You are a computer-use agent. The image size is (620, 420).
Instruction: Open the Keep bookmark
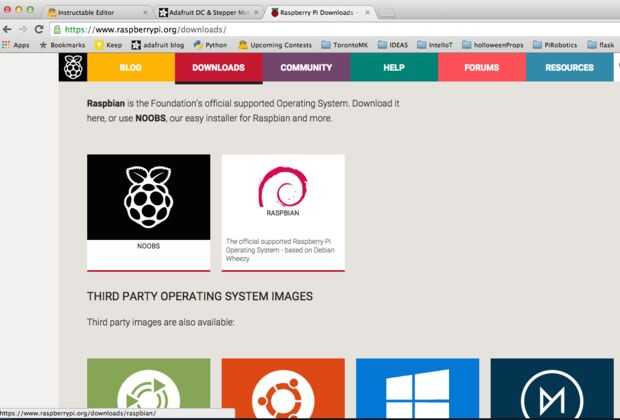[x=109, y=45]
